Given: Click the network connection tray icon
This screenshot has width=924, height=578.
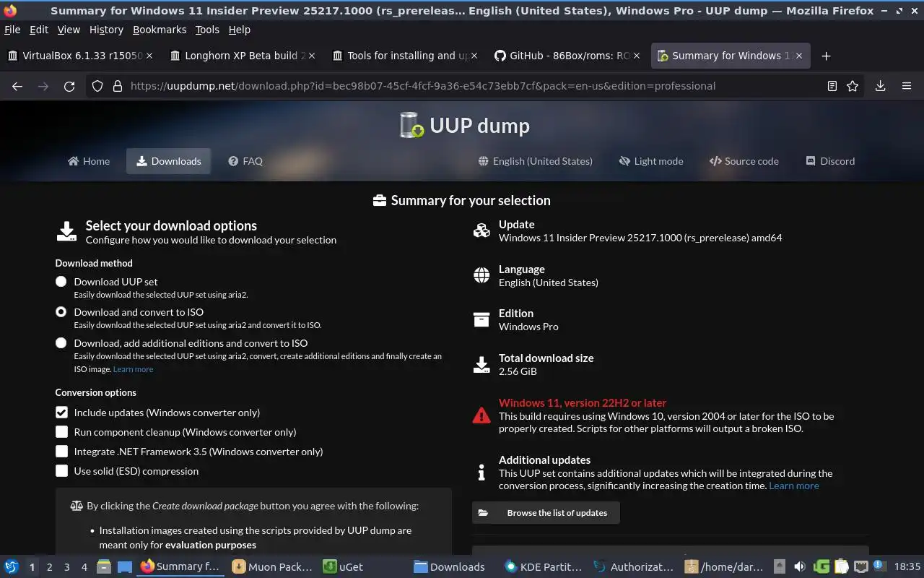Looking at the screenshot, I should 860,566.
